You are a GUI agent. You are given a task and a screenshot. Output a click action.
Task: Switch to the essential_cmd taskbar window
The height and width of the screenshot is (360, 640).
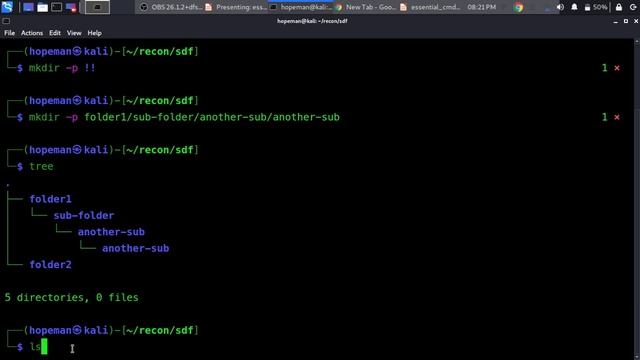[x=431, y=7]
